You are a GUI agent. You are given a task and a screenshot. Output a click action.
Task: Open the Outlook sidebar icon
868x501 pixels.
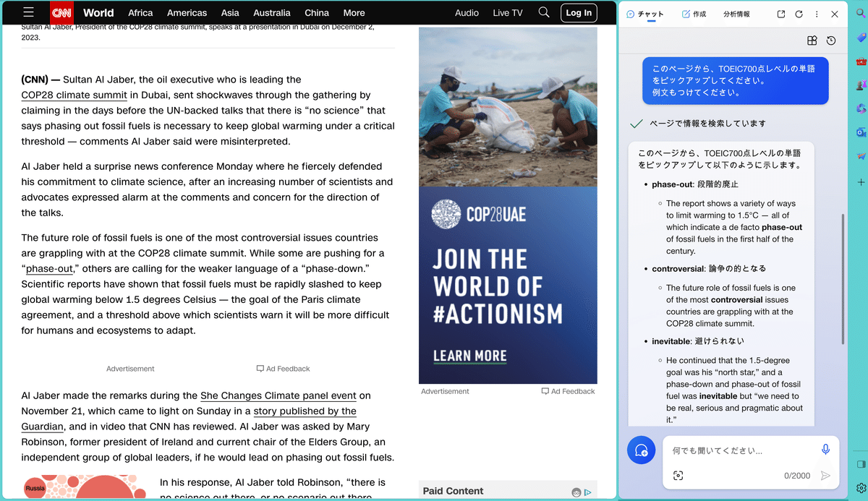click(861, 133)
